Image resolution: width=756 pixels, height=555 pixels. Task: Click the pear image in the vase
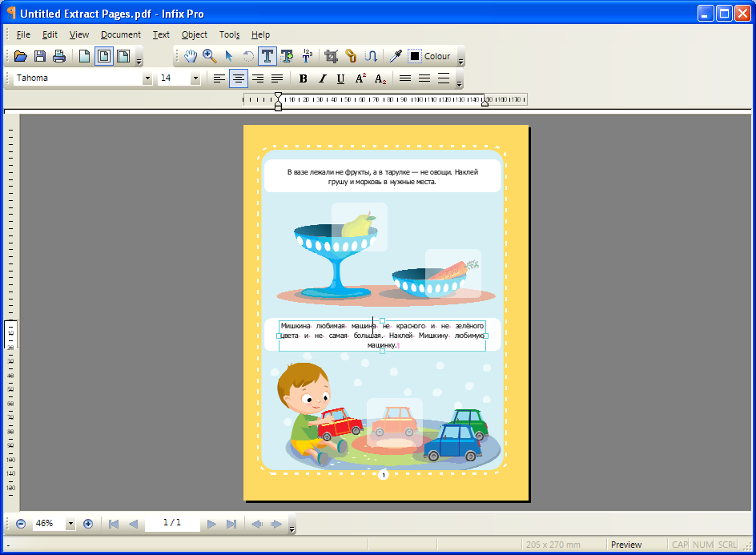[358, 225]
